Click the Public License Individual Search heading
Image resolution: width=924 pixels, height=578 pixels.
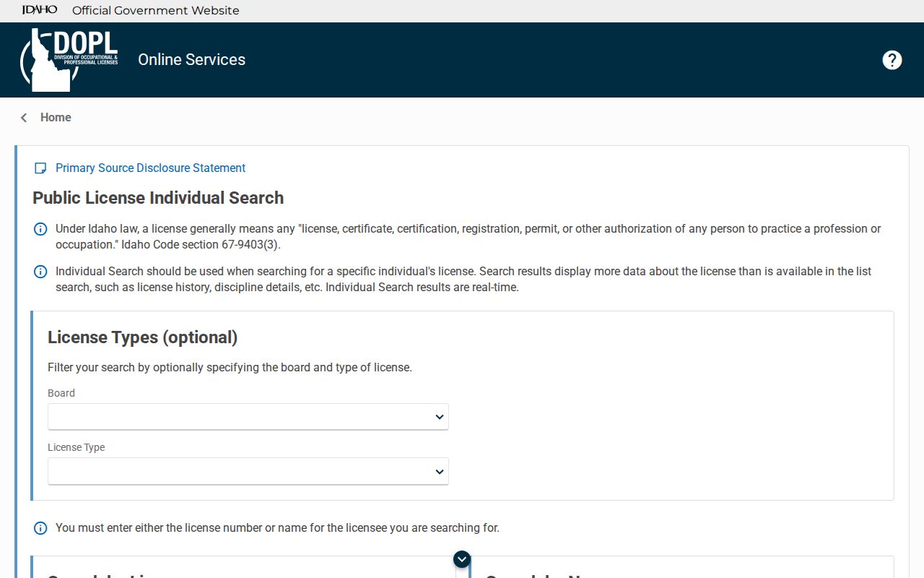[x=158, y=198]
